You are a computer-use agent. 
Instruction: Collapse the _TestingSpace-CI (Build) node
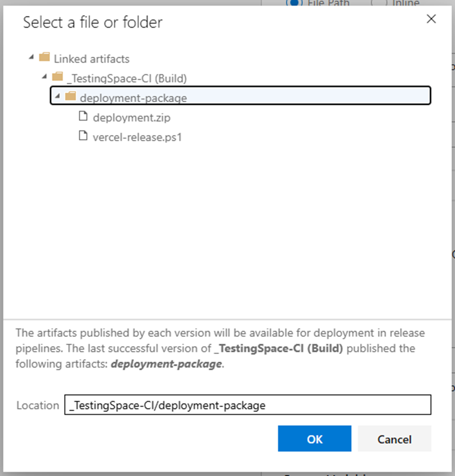45,77
